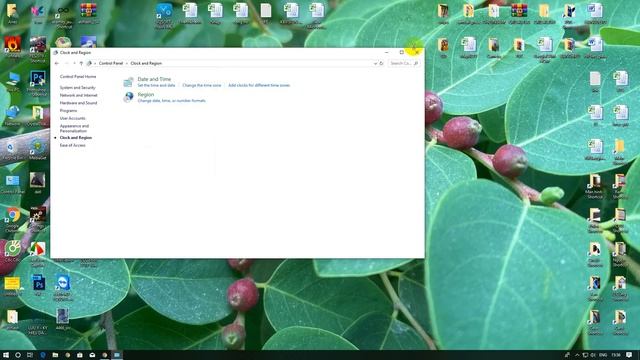Screen dimensions: 640x360
Task: Click the Back arrow in Control Panel
Action: [57, 63]
